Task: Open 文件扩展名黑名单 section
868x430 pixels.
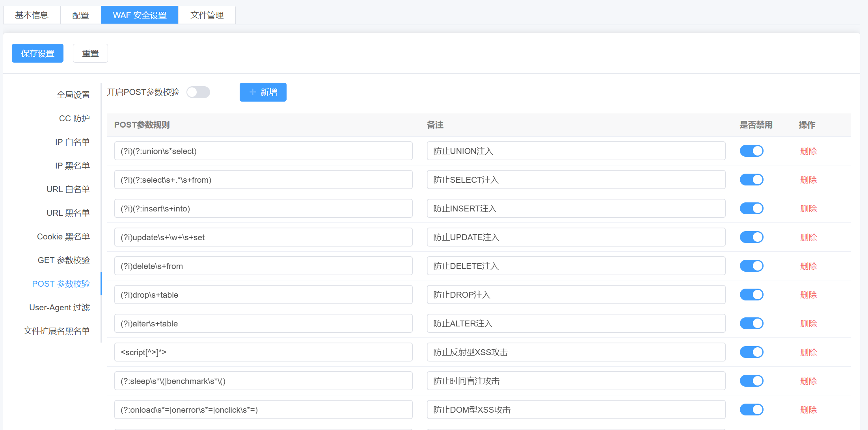Action: (57, 331)
